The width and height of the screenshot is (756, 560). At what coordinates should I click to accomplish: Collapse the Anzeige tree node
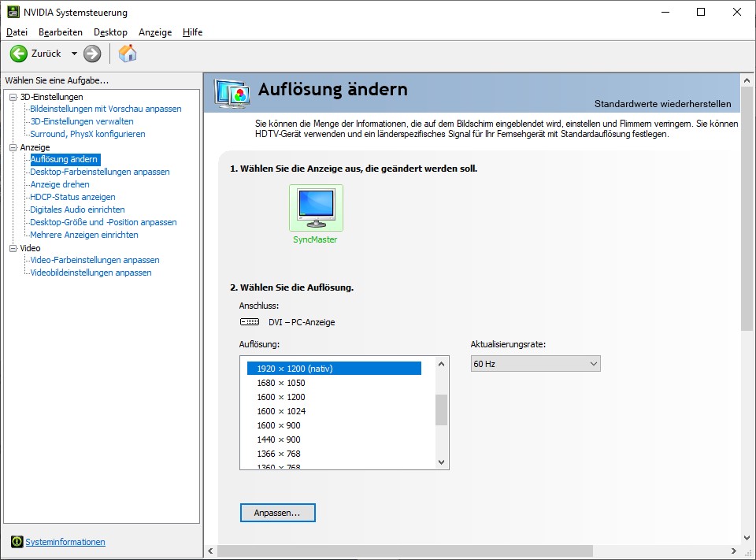pos(13,147)
